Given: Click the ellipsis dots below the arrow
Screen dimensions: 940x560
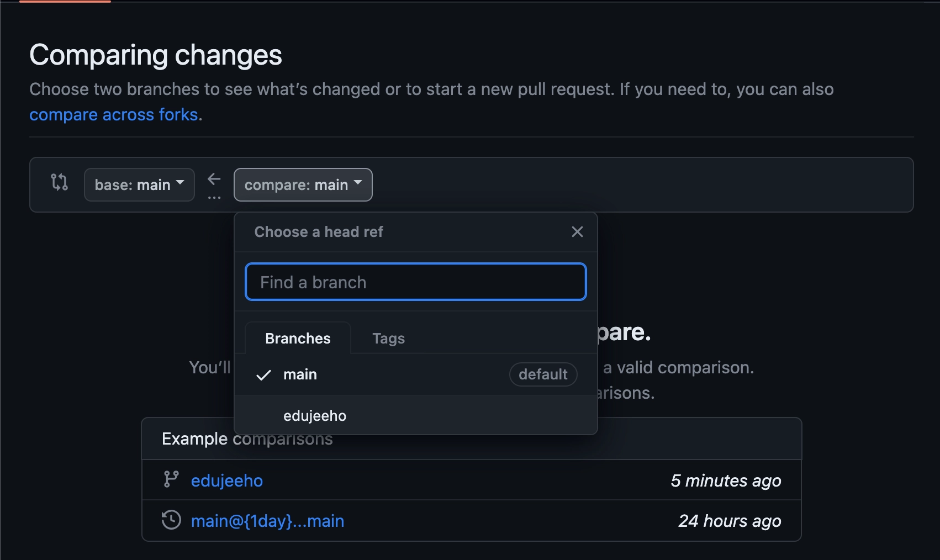Looking at the screenshot, I should tap(214, 197).
